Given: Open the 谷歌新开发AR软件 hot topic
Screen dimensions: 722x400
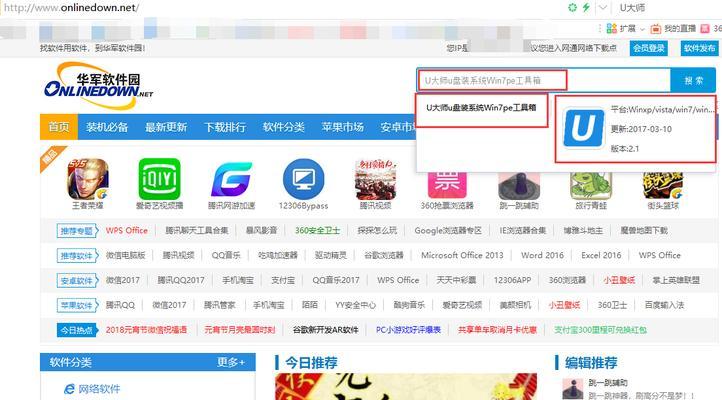Looking at the screenshot, I should pos(325,330).
